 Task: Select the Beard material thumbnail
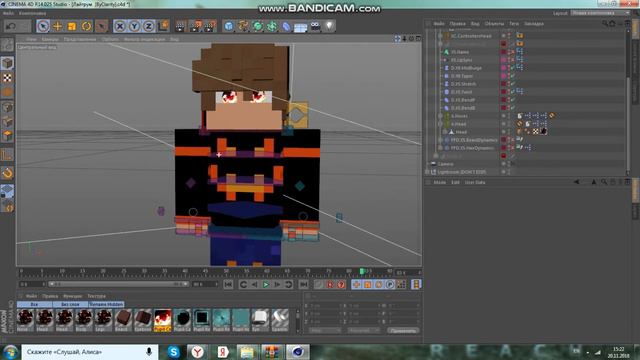[x=123, y=320]
